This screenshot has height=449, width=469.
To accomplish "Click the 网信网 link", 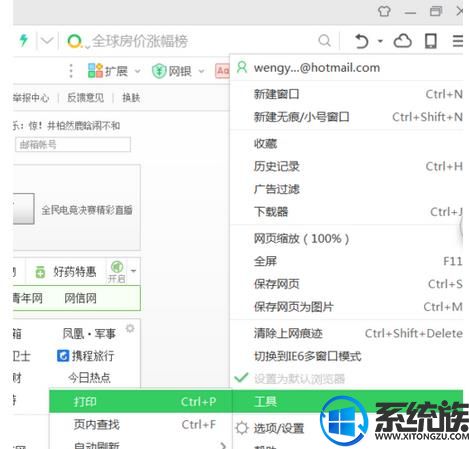I will tap(80, 298).
